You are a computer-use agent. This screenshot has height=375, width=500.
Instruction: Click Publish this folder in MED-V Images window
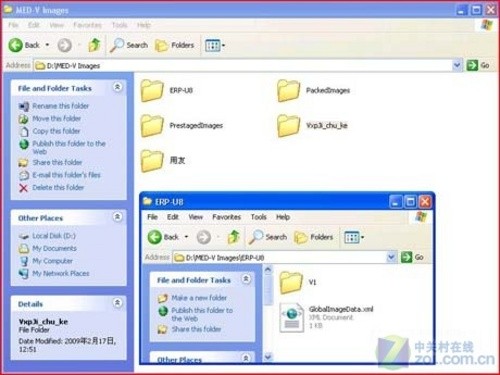62,147
